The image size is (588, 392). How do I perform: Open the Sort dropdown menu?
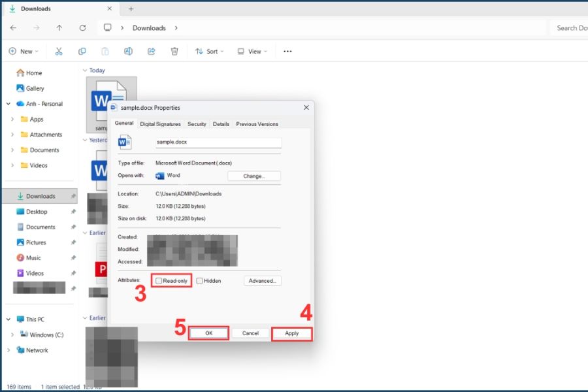(209, 52)
